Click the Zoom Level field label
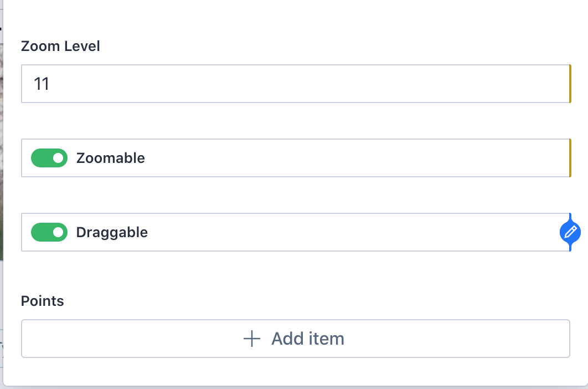The height and width of the screenshot is (389, 588). point(60,46)
